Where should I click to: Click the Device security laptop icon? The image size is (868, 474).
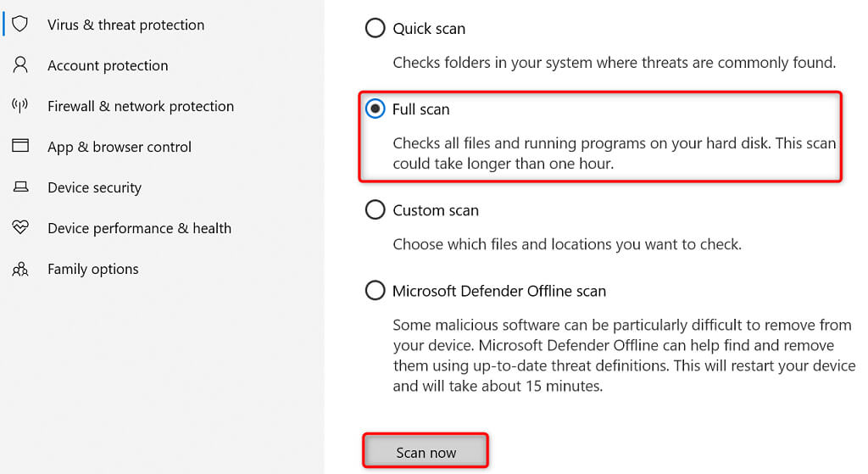pyautogui.click(x=20, y=187)
